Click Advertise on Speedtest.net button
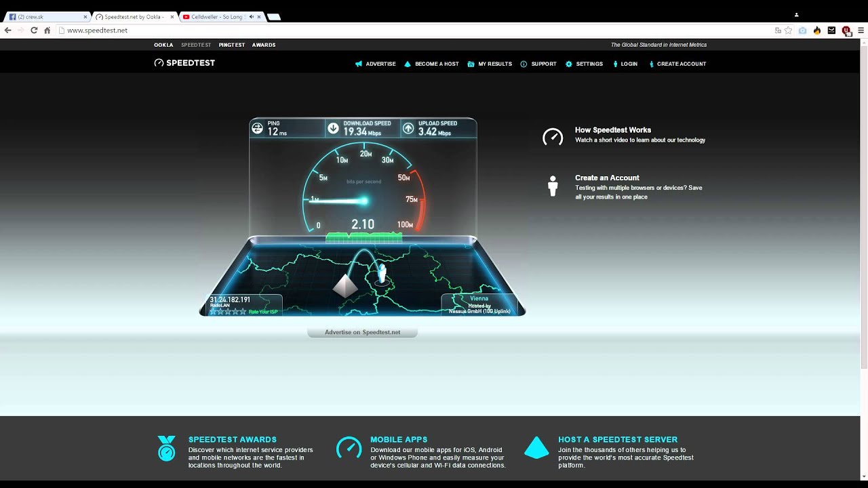The height and width of the screenshot is (488, 868). (x=363, y=332)
